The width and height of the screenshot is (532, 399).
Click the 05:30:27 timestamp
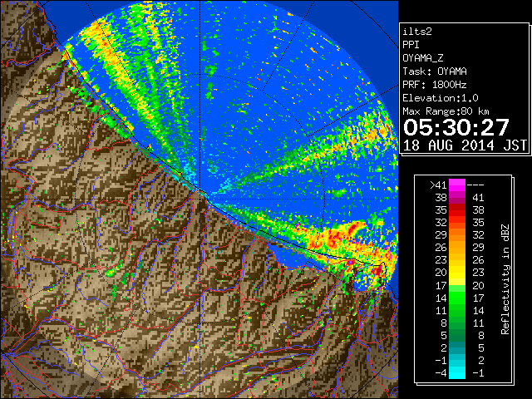456,127
